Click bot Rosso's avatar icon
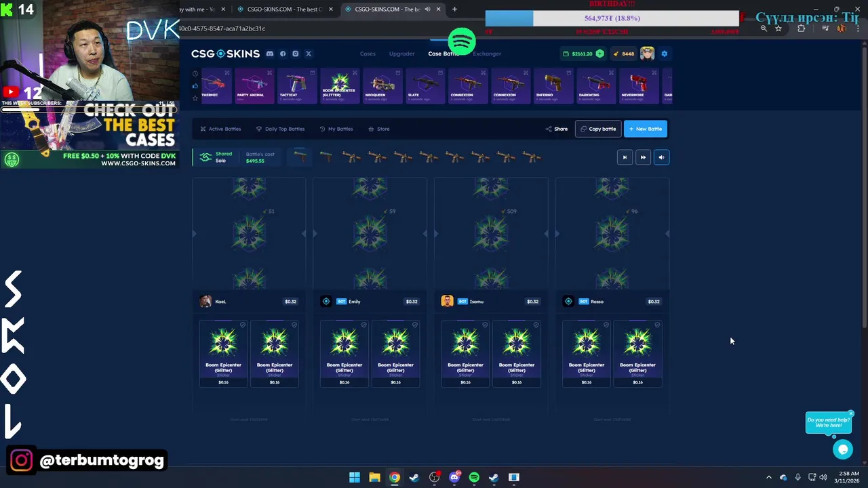868x488 pixels. click(568, 302)
